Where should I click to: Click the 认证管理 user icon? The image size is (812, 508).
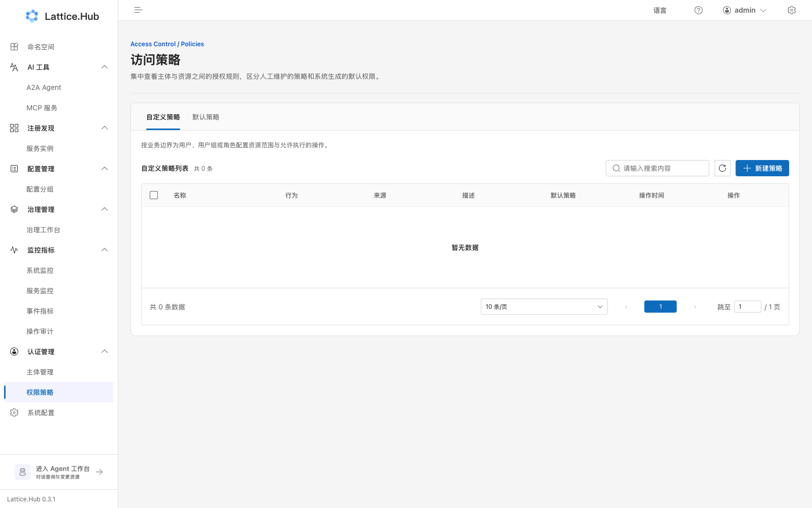point(14,352)
